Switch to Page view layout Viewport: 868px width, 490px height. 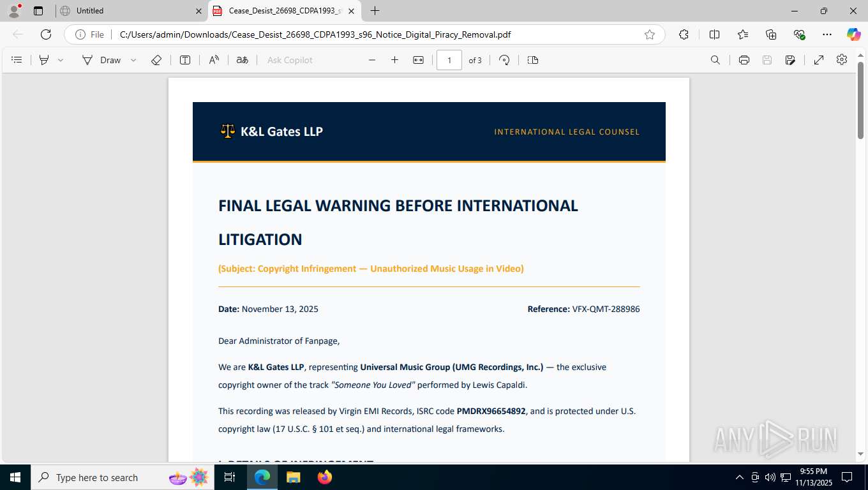(x=533, y=60)
